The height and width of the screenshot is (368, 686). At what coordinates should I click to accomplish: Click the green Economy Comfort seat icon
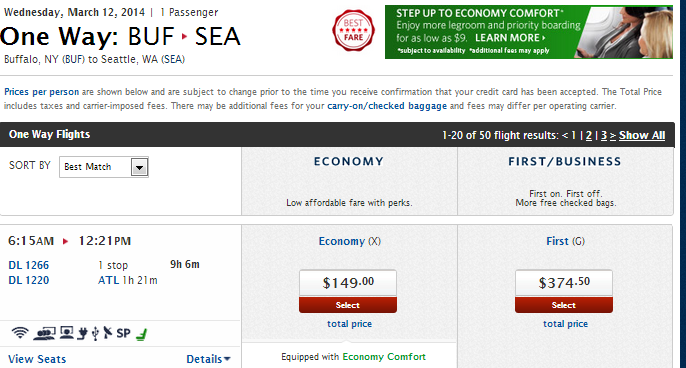[141, 335]
